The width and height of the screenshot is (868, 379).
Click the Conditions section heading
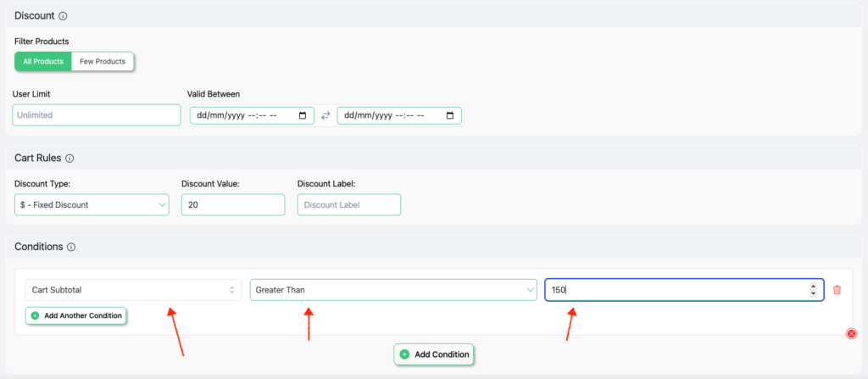pyautogui.click(x=39, y=247)
